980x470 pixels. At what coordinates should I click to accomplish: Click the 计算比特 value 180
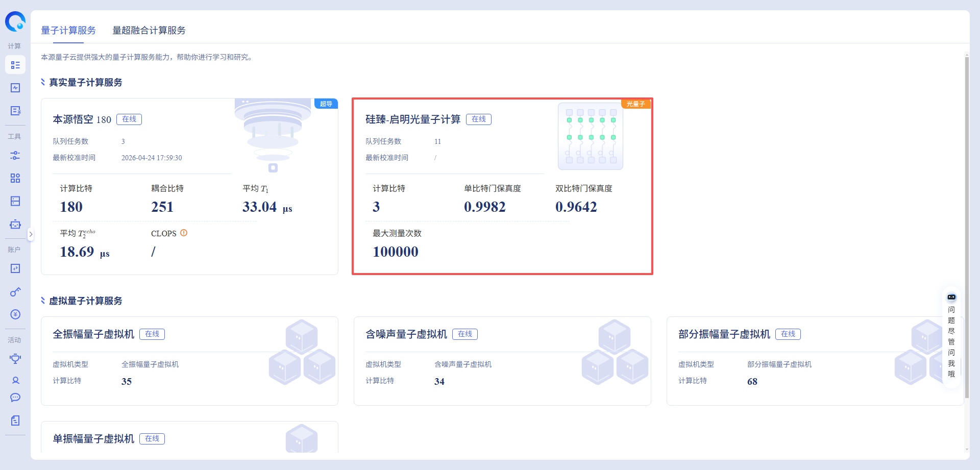(x=71, y=207)
